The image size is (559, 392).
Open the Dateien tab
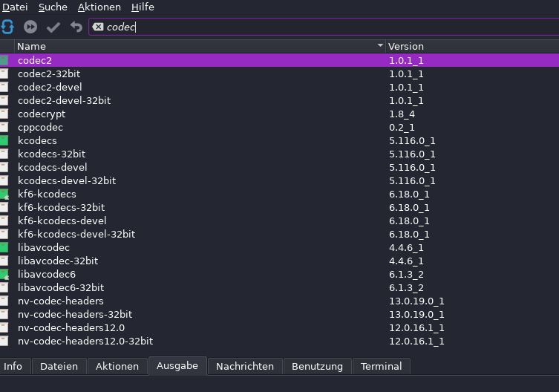(x=59, y=366)
